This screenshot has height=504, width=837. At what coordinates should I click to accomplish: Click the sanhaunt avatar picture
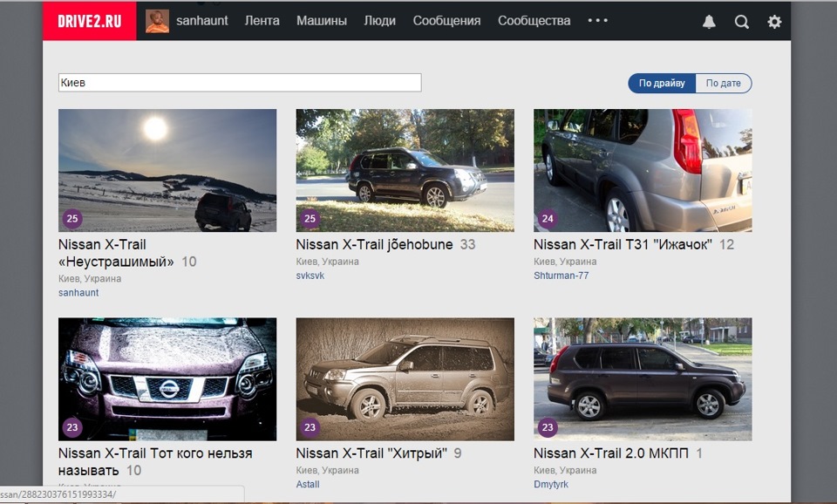coord(158,21)
